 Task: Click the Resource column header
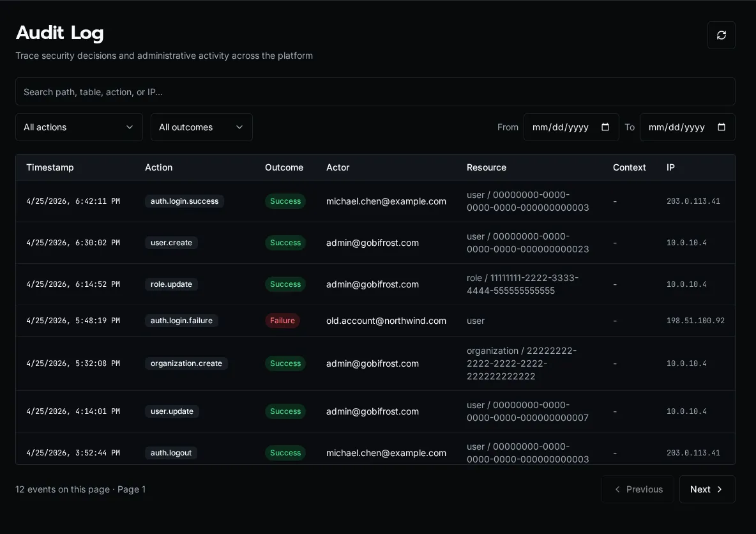pyautogui.click(x=487, y=167)
